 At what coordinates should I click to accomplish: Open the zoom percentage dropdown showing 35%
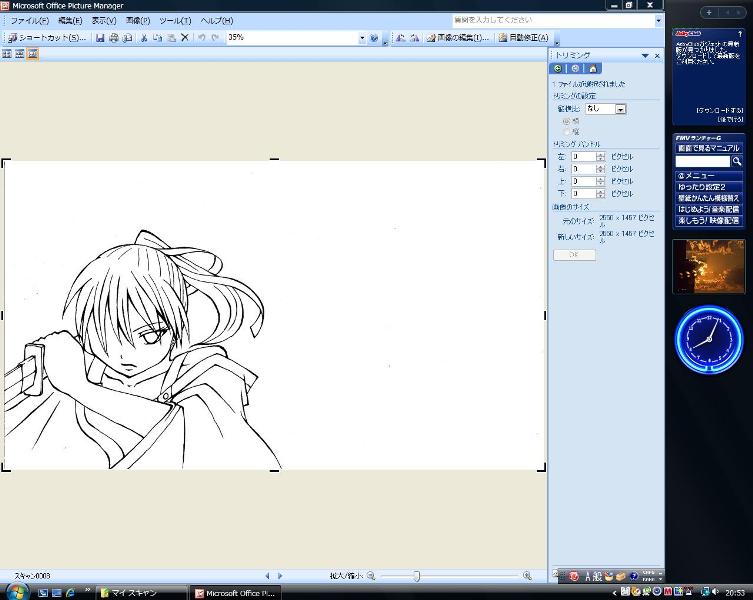click(x=362, y=37)
